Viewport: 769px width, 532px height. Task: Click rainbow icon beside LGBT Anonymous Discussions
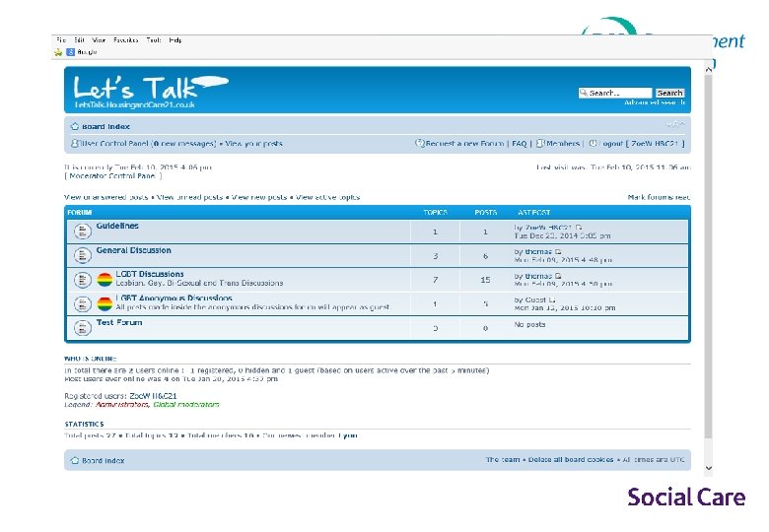coord(105,303)
